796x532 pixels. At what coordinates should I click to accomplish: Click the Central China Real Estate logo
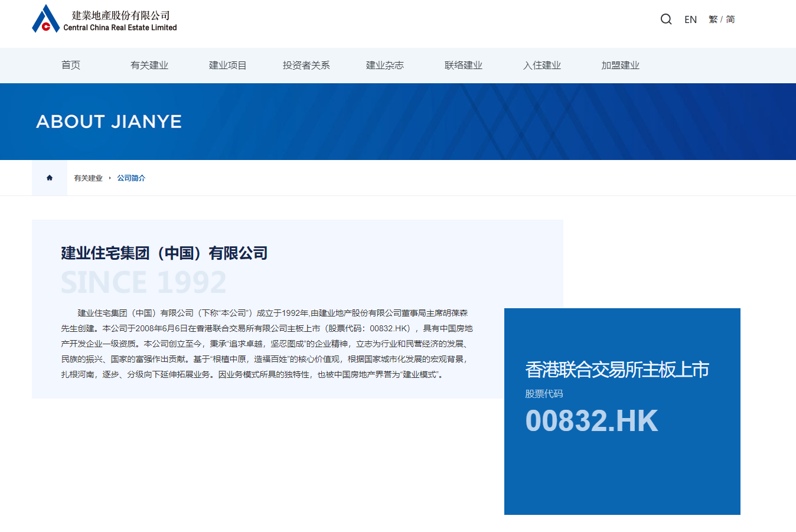[x=105, y=18]
